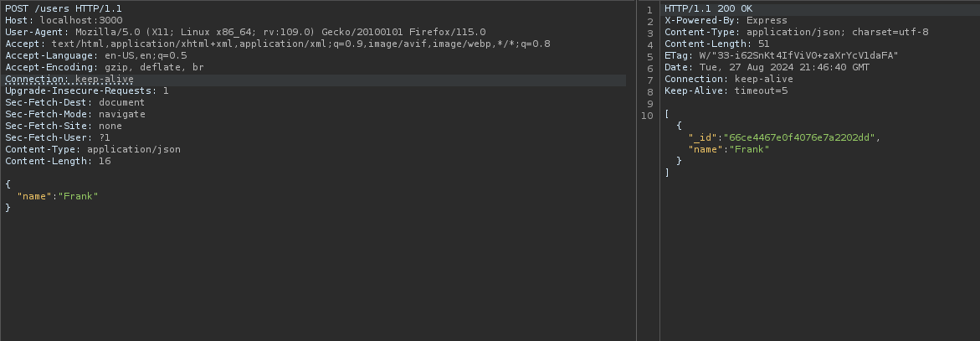Click the Date response header line
Viewport: 980px width, 341px height.
[767, 67]
